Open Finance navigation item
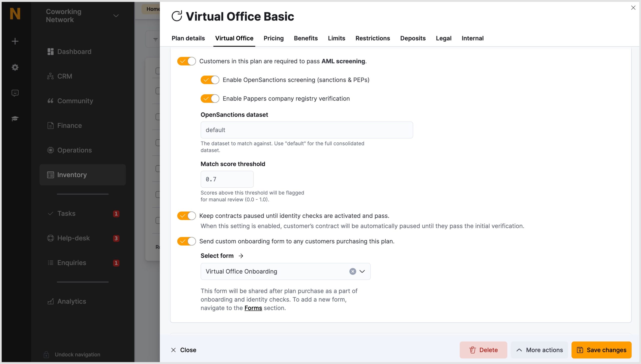This screenshot has width=641, height=364. pos(83,125)
